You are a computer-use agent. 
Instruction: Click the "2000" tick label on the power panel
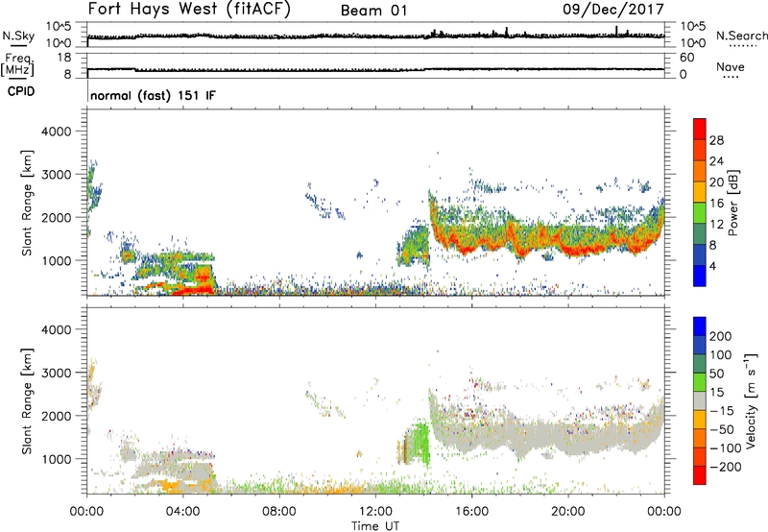pos(57,217)
